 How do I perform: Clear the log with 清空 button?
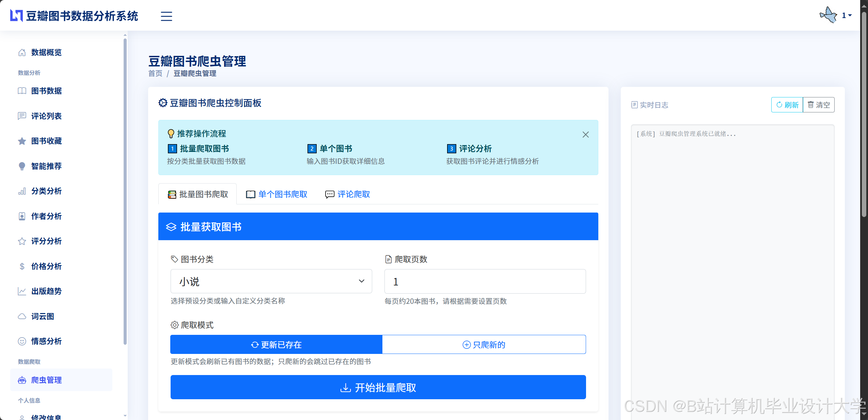[x=819, y=105]
